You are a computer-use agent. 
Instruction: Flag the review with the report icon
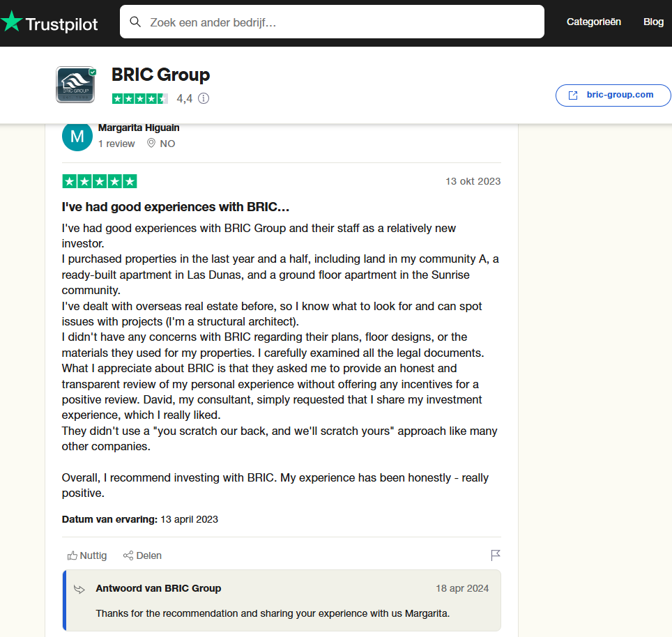496,555
